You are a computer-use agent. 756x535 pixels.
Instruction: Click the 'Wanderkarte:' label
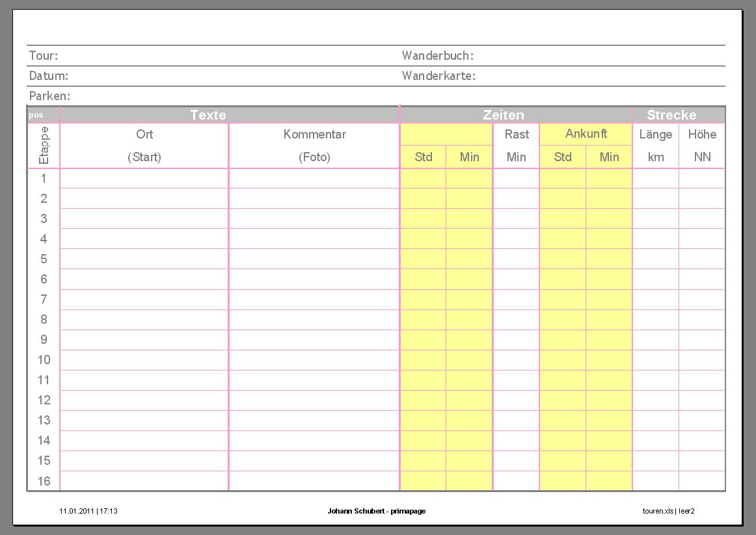[439, 75]
